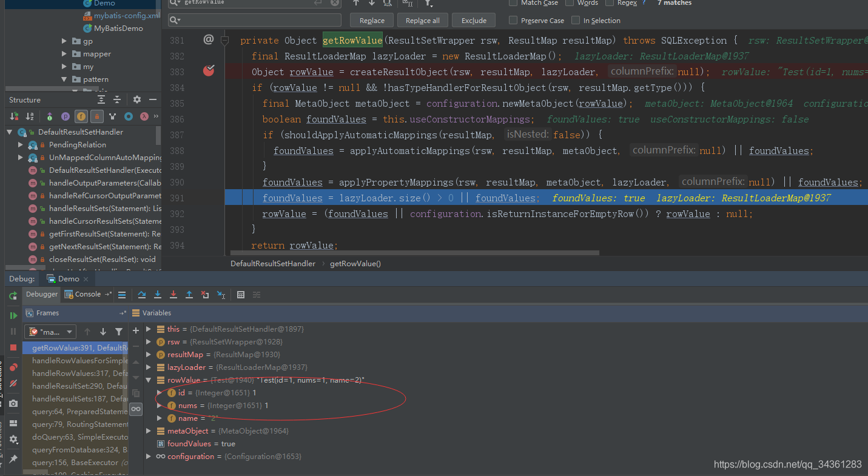Click Step Out in the debugger toolbar
The width and height of the screenshot is (868, 476).
coord(189,295)
